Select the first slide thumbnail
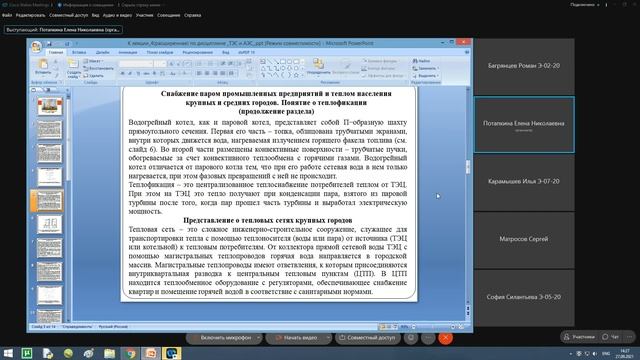Viewport: 640px width, 360px height. point(49,107)
